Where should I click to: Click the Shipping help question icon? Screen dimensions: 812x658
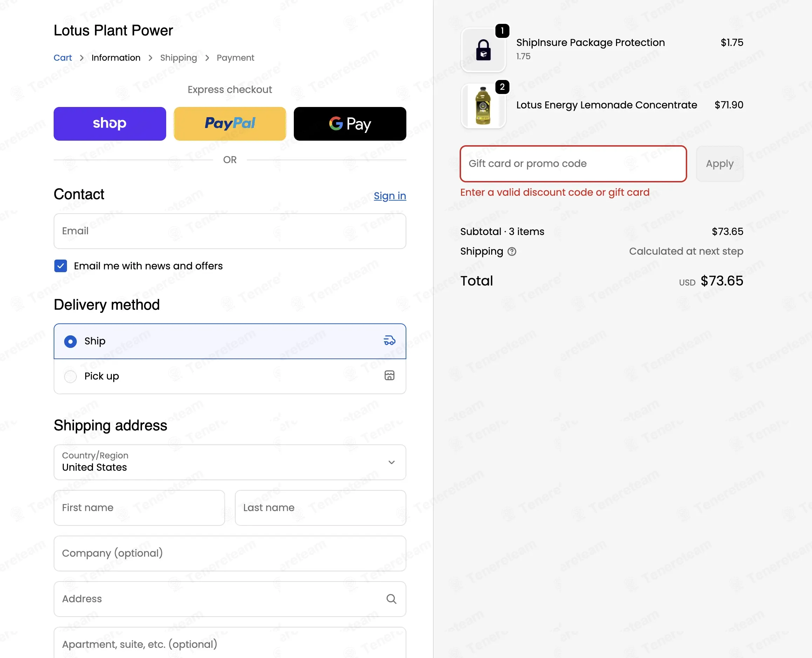coord(512,251)
